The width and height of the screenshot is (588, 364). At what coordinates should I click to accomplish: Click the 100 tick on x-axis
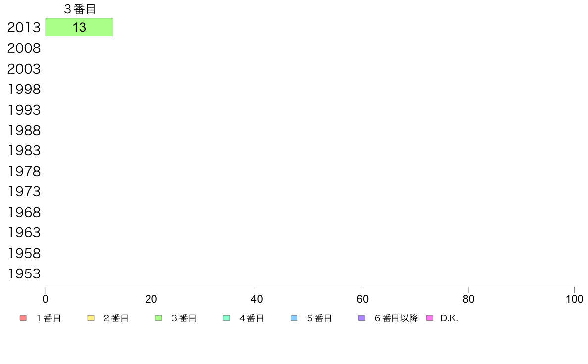click(574, 299)
